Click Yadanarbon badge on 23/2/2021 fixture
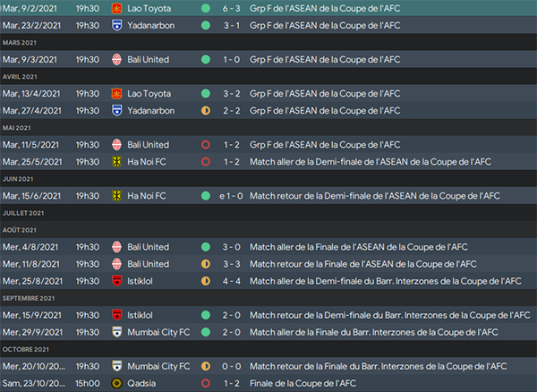537x392 pixels. point(116,25)
